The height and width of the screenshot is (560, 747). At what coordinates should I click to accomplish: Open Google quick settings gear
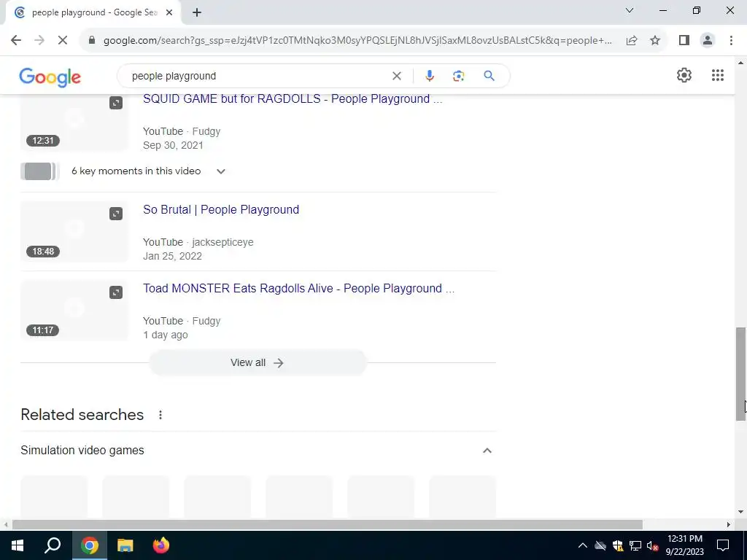point(684,75)
